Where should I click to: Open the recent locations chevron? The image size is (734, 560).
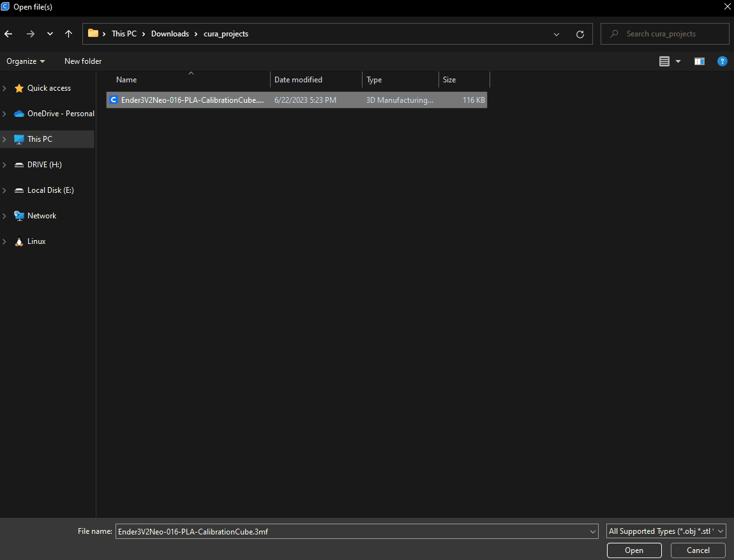click(50, 34)
